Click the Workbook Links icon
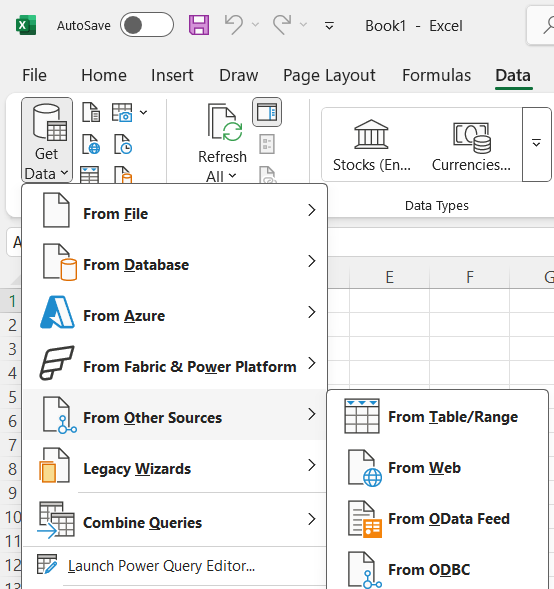 tap(267, 175)
